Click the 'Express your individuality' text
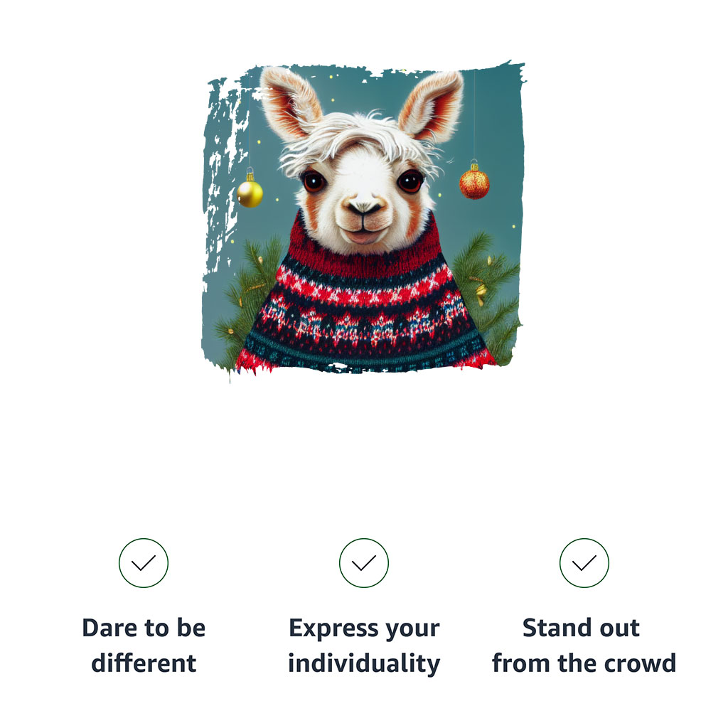This screenshot has height=728, width=728. click(364, 646)
